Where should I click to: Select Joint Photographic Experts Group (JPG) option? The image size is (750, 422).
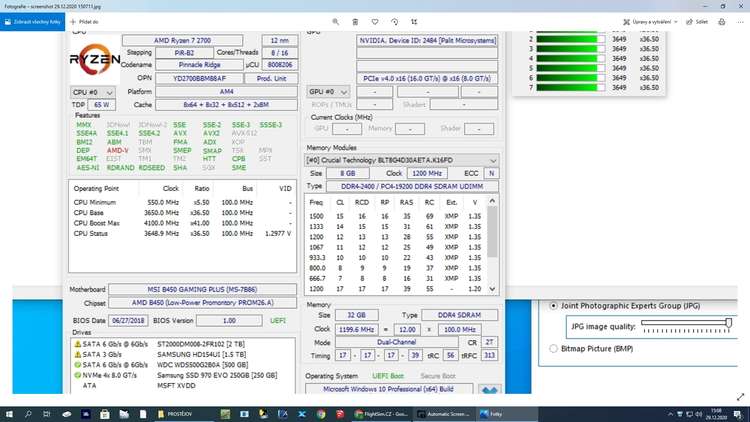point(554,305)
